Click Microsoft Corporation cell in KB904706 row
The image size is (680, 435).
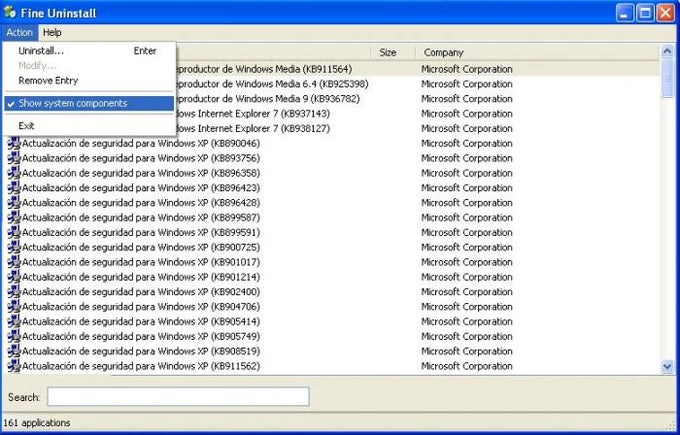coord(467,307)
